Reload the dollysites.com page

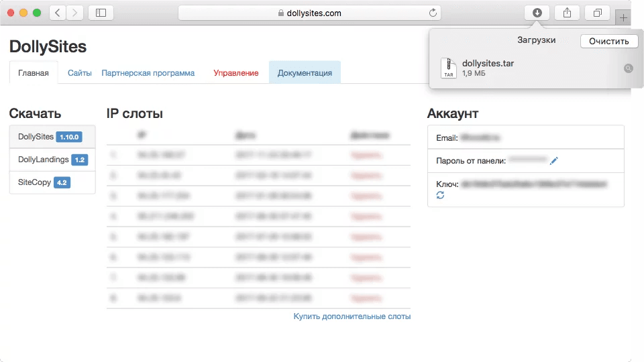(433, 13)
